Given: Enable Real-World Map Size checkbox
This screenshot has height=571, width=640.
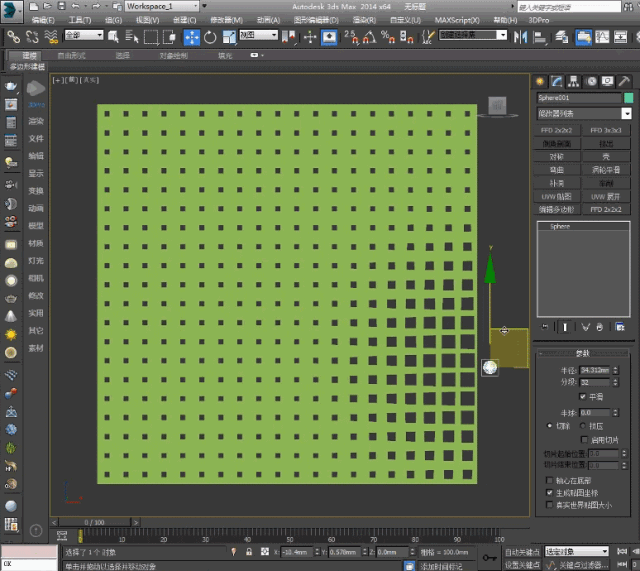Looking at the screenshot, I should tap(549, 505).
